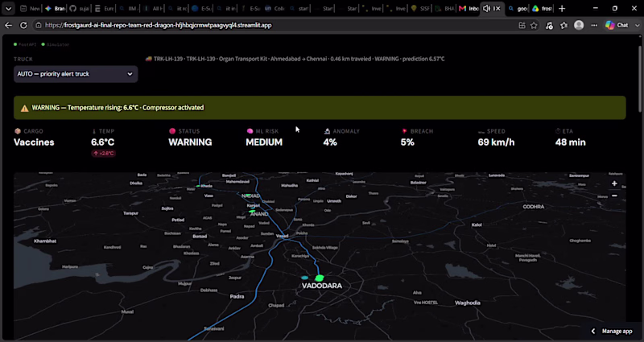The width and height of the screenshot is (644, 342).
Task: Click the SPEED icon
Action: pyautogui.click(x=481, y=132)
